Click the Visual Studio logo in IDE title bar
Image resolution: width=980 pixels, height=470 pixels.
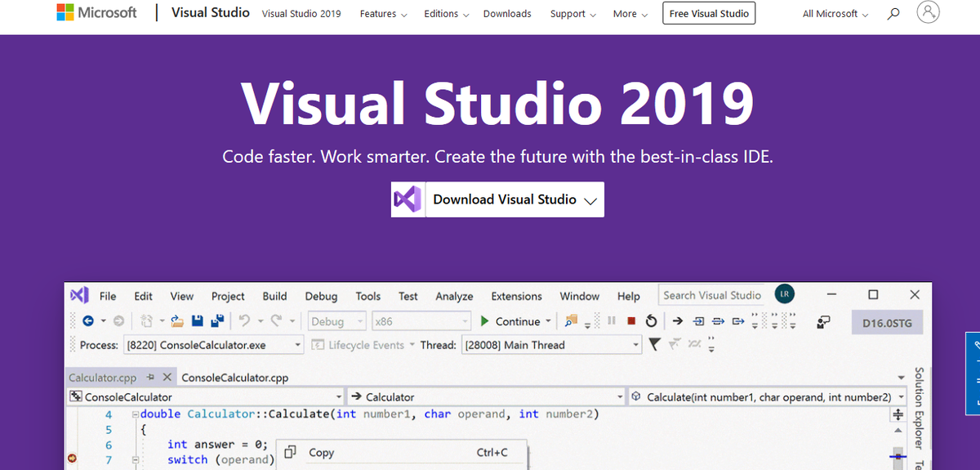click(x=79, y=295)
